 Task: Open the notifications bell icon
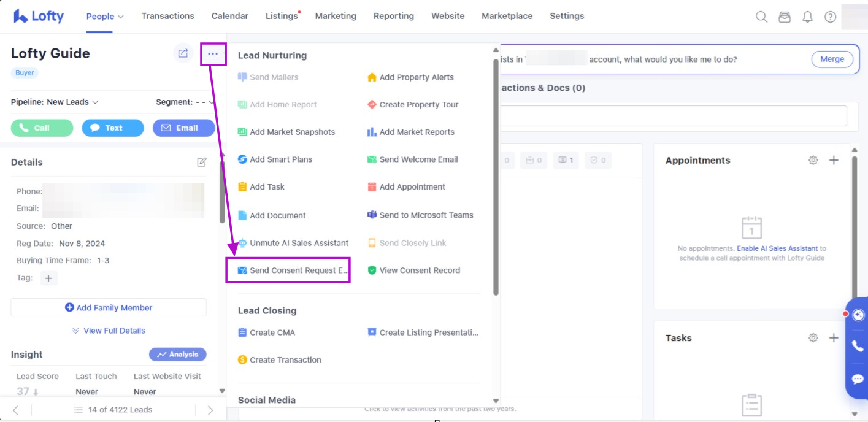tap(807, 17)
